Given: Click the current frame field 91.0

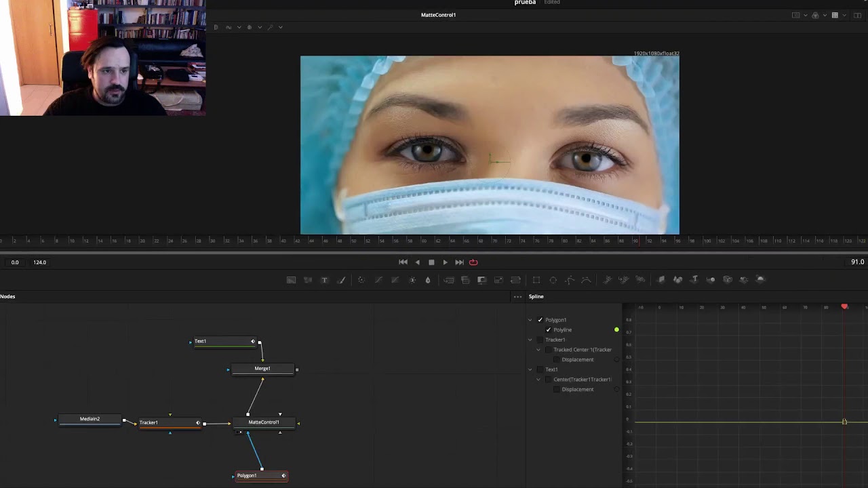Looking at the screenshot, I should coord(857,262).
